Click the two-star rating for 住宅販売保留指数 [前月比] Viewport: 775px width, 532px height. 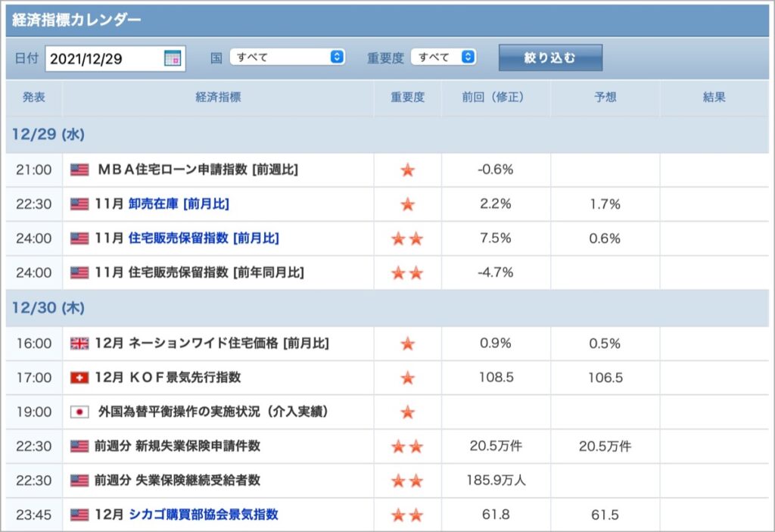coord(407,239)
